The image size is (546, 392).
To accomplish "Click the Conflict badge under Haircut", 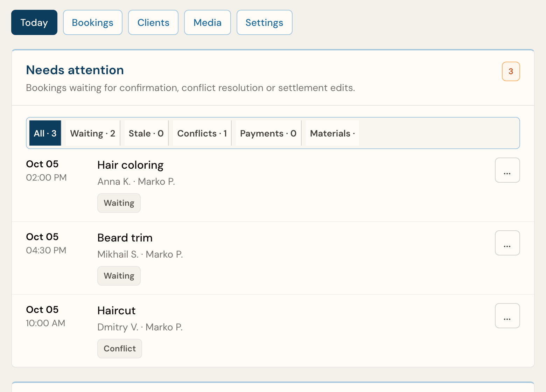I will (x=120, y=349).
